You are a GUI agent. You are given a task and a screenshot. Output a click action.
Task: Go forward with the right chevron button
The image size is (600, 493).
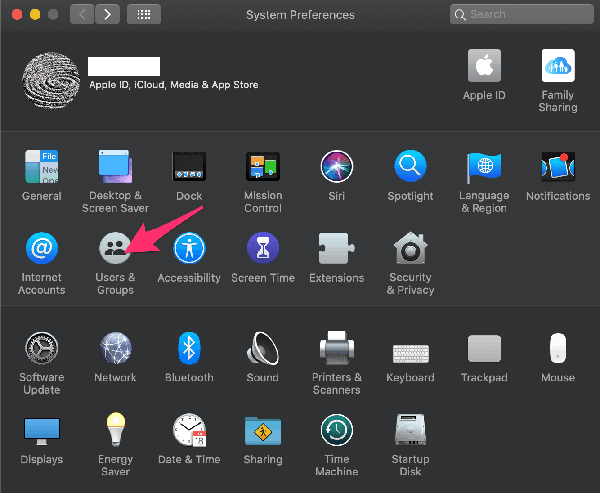108,14
